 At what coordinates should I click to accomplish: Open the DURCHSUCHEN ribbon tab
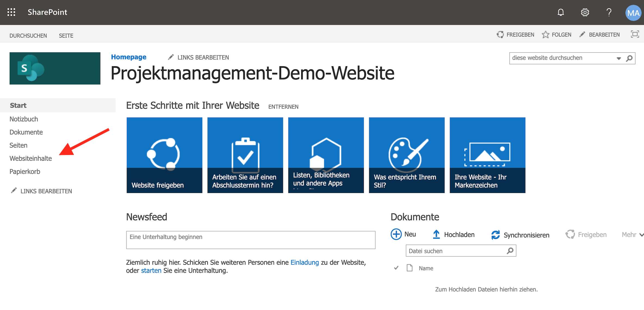[x=28, y=36]
